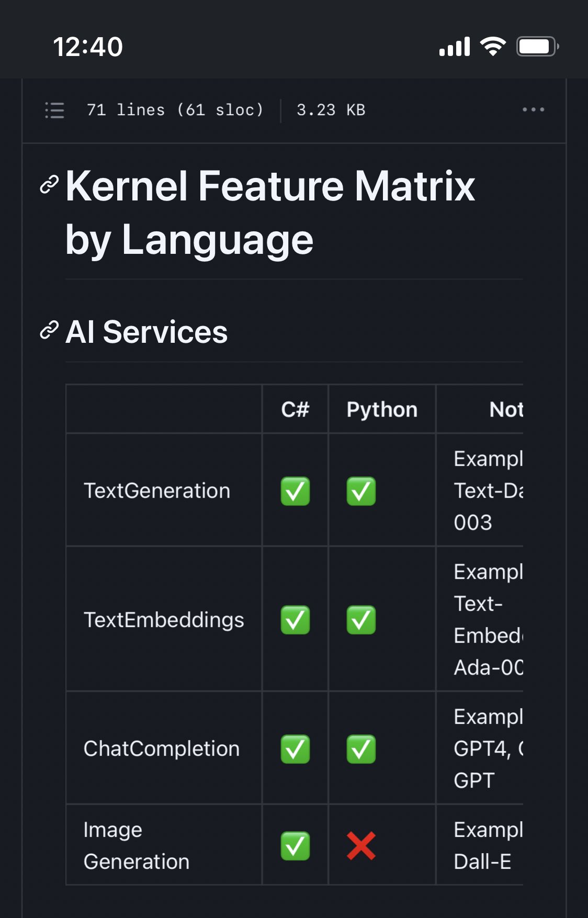Tap the Python checkmark for ChatCompletion
Viewport: 588px width, 918px height.
click(x=361, y=749)
